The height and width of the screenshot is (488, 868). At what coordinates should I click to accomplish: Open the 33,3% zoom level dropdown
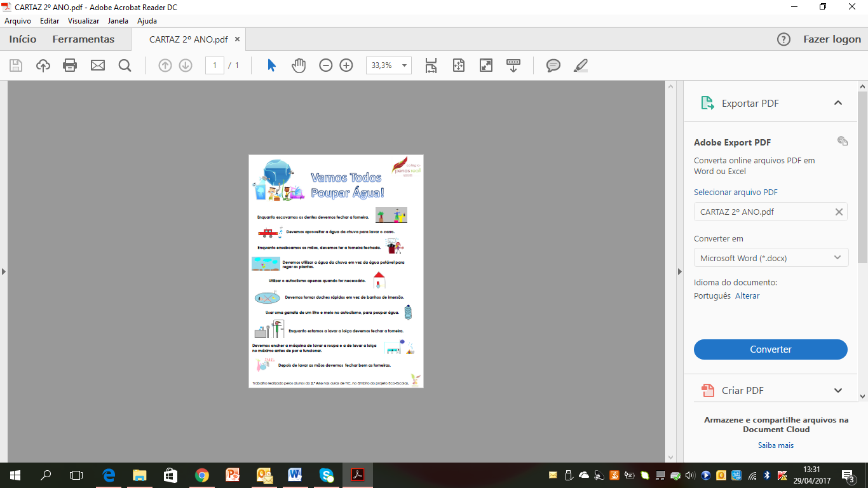403,65
